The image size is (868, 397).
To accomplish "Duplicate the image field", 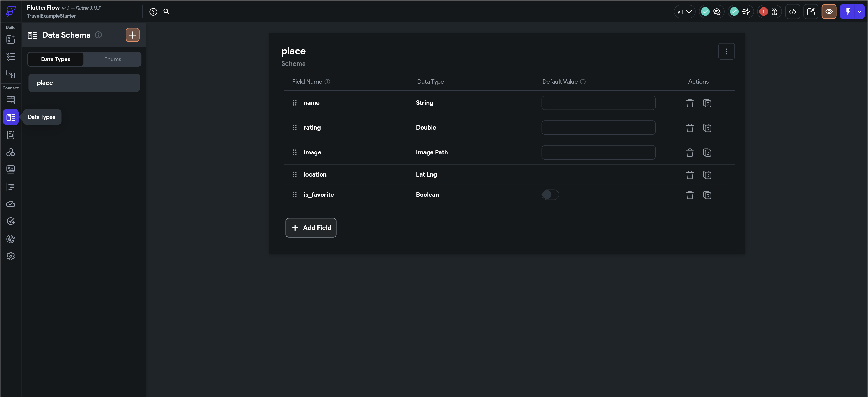I will pyautogui.click(x=707, y=153).
